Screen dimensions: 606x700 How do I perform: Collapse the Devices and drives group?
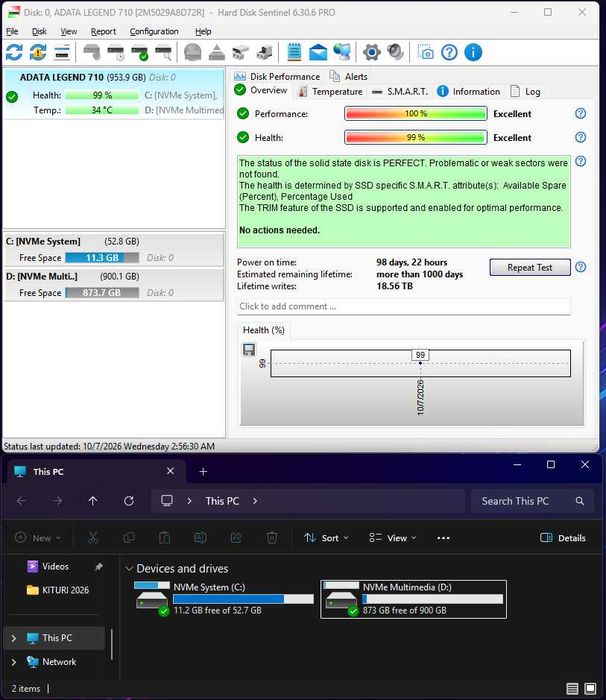[129, 568]
